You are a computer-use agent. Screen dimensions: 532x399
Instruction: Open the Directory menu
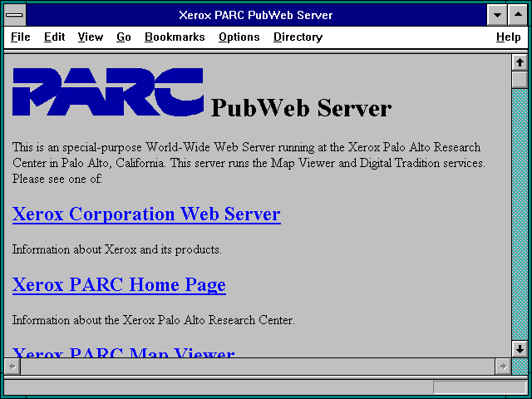pyautogui.click(x=298, y=37)
